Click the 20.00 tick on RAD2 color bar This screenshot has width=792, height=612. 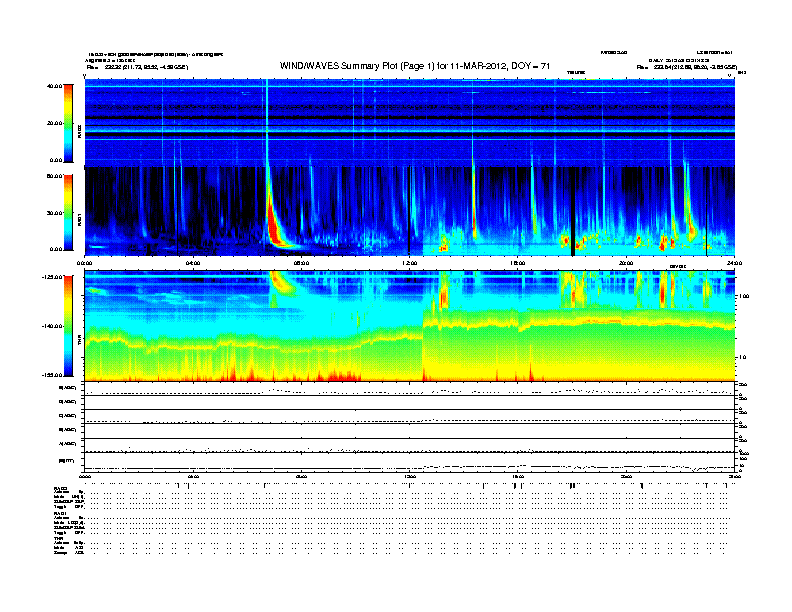click(x=54, y=123)
